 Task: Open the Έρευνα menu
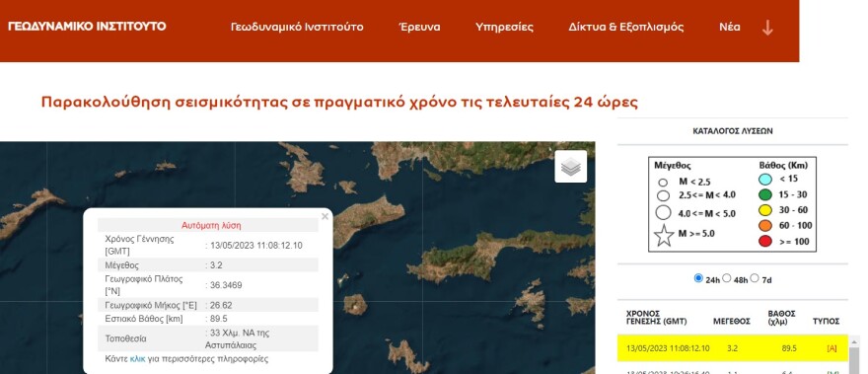(419, 27)
